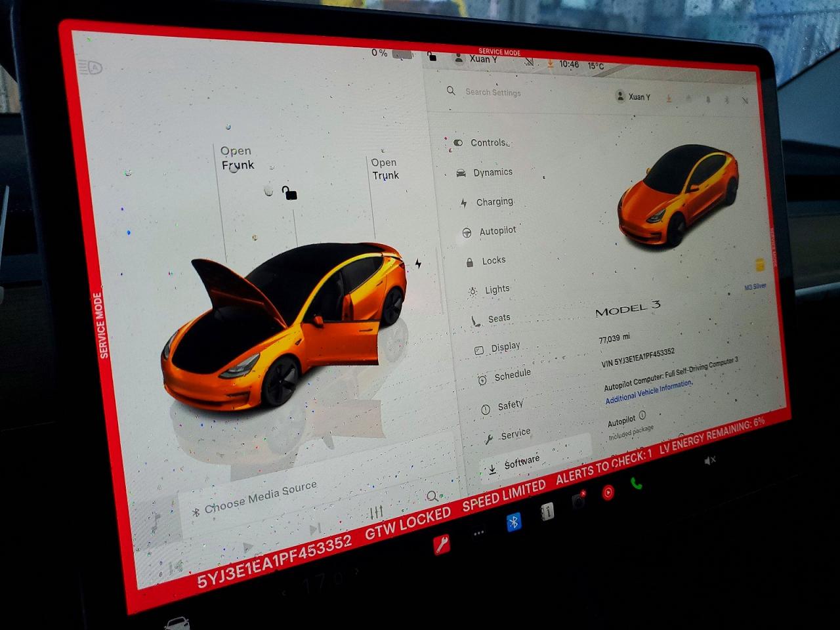Open the Lights settings menu

tap(489, 289)
